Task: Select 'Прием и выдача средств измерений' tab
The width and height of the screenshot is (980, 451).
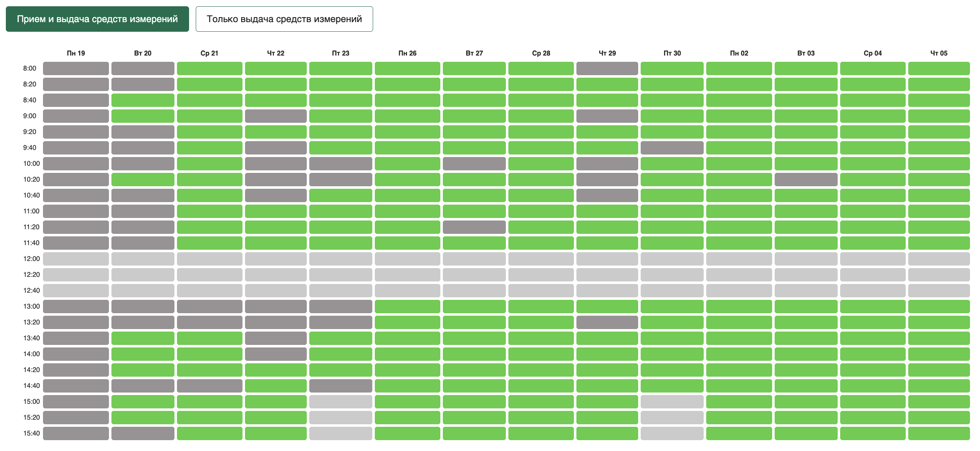Action: (97, 19)
